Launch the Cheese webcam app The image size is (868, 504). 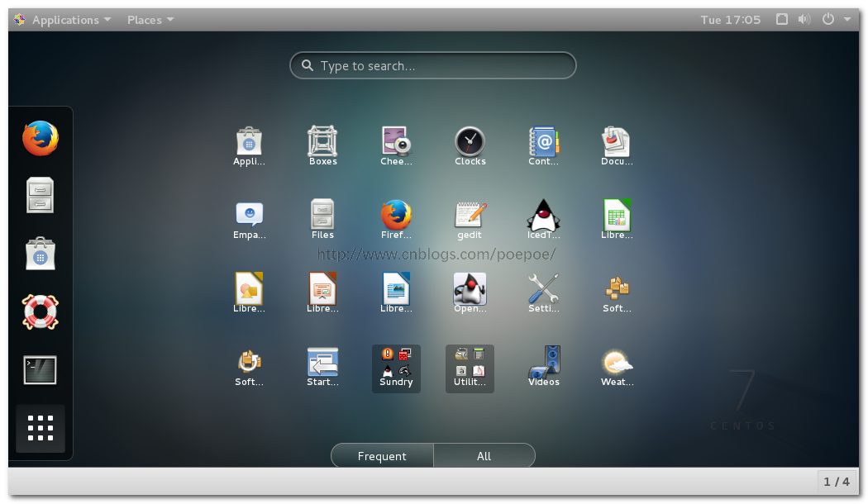(x=396, y=144)
